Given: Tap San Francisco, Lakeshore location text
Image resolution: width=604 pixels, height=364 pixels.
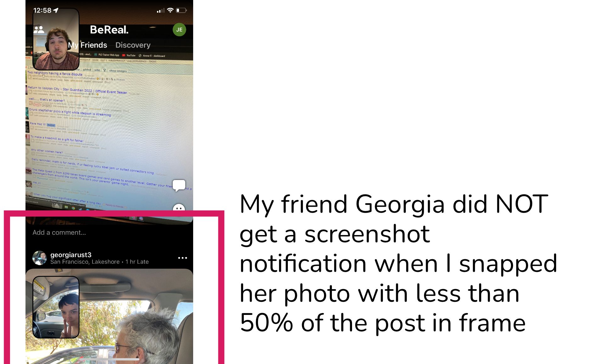Looking at the screenshot, I should tap(85, 262).
